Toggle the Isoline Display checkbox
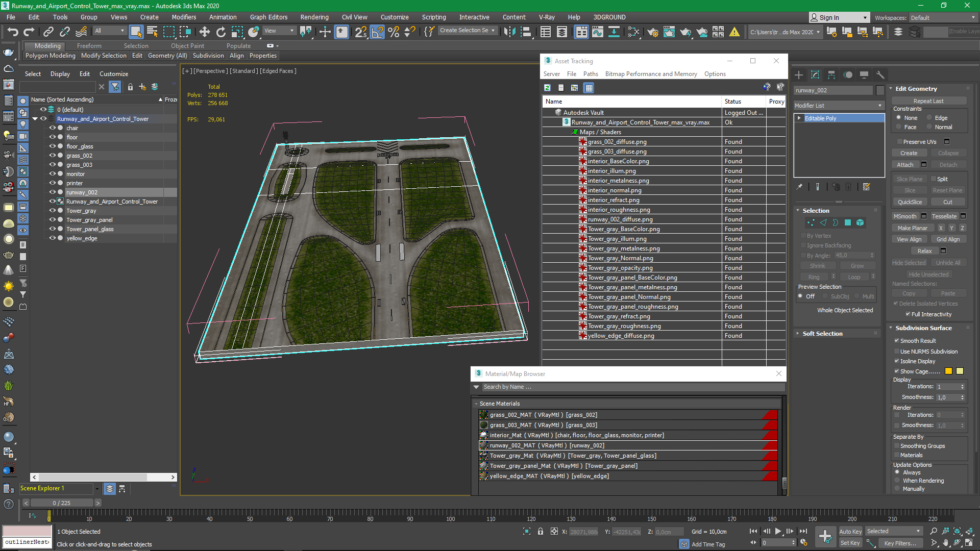Screen dimensions: 980x551 pyautogui.click(x=897, y=361)
